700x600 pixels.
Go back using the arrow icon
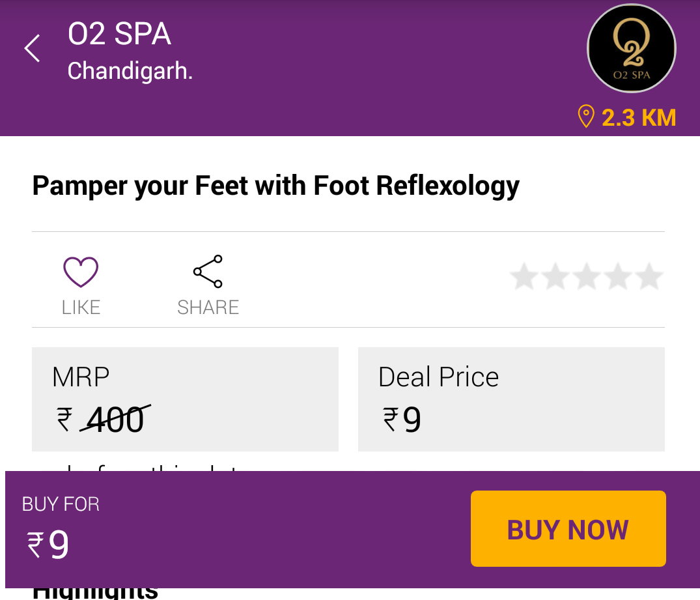pyautogui.click(x=32, y=48)
